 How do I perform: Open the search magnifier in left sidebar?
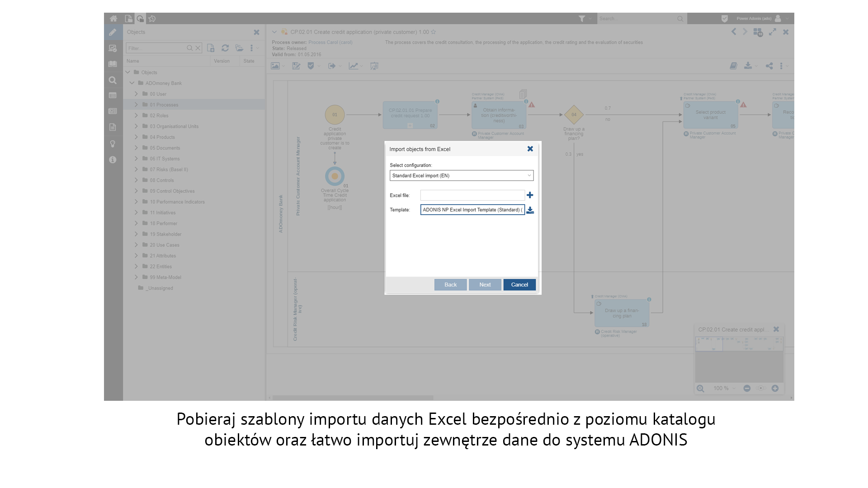click(113, 80)
